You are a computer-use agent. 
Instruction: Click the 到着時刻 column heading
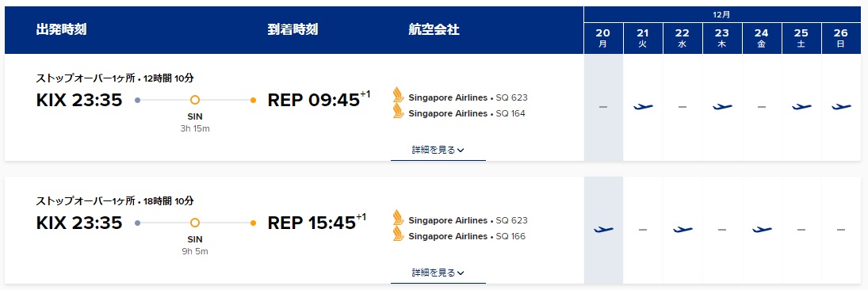[293, 30]
